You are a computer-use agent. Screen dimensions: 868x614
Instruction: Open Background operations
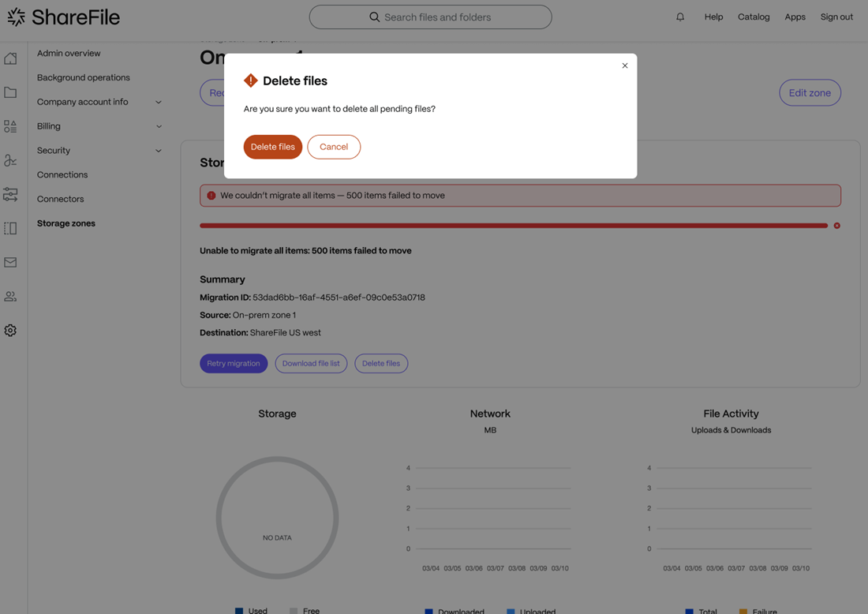point(84,77)
